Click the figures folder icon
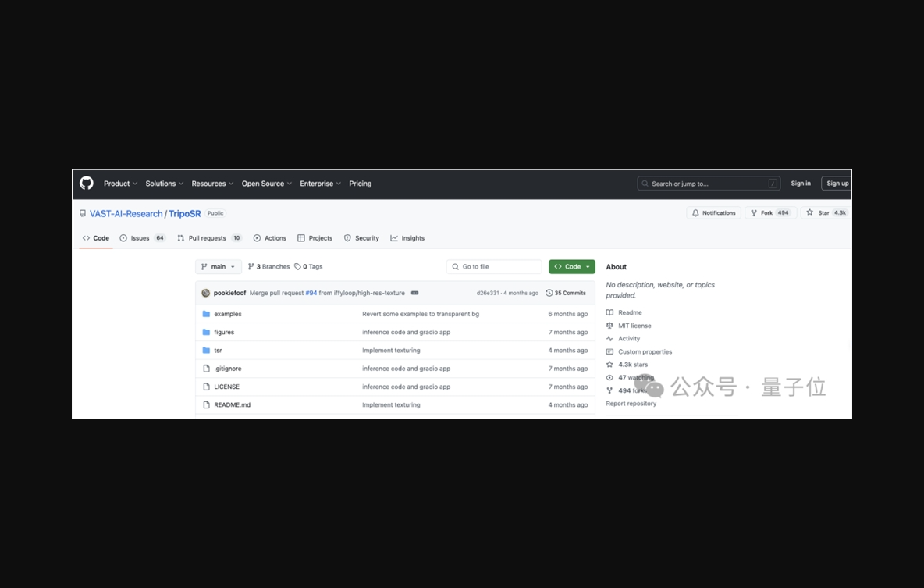 pyautogui.click(x=206, y=332)
